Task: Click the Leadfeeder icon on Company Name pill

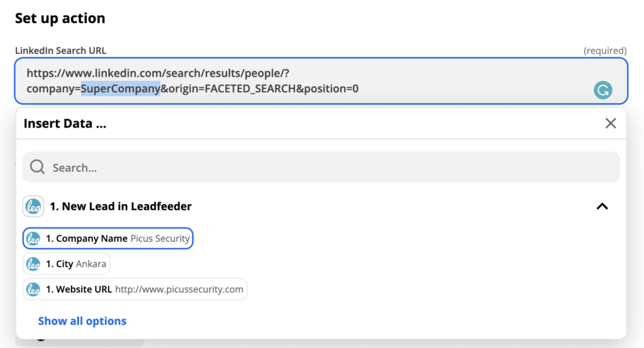Action: (34, 239)
